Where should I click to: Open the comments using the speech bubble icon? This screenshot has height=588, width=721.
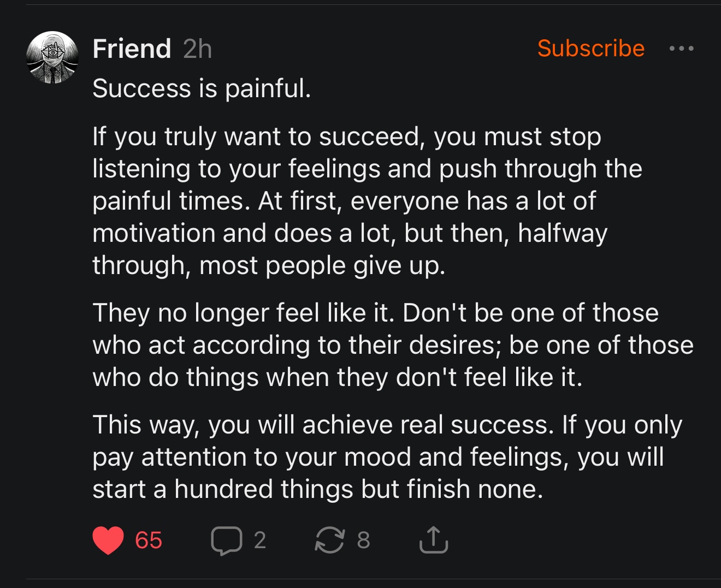(227, 541)
